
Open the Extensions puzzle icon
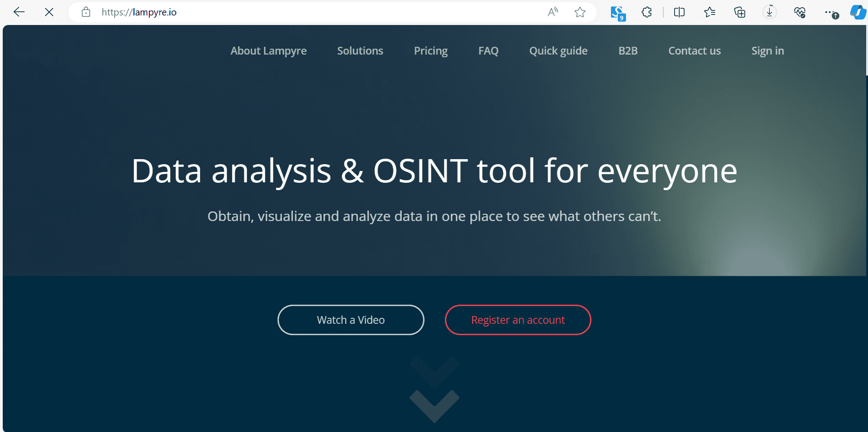647,12
